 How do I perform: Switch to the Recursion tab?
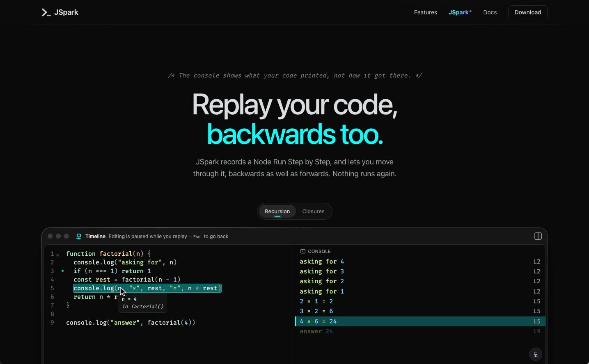277,212
